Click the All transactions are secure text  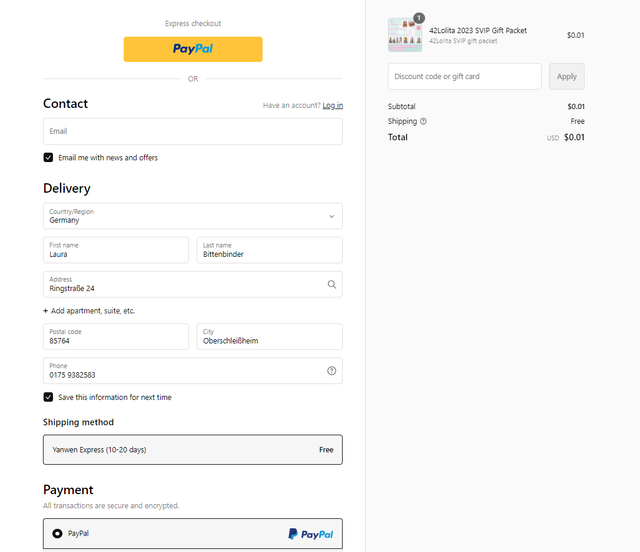pos(111,506)
